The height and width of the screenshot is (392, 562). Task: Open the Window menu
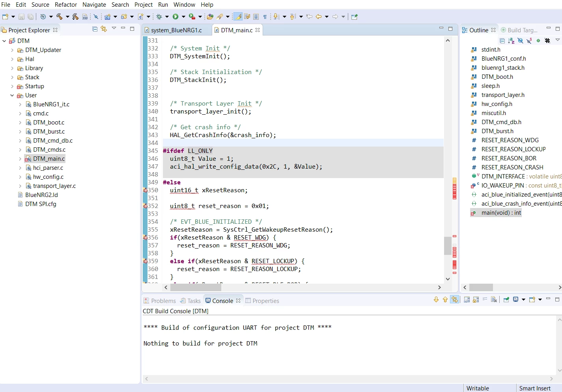pyautogui.click(x=184, y=5)
